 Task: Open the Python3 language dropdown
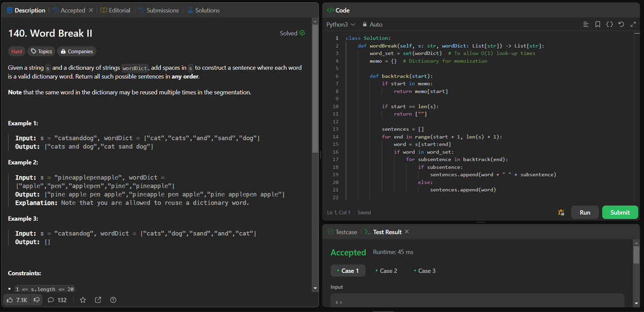[341, 25]
